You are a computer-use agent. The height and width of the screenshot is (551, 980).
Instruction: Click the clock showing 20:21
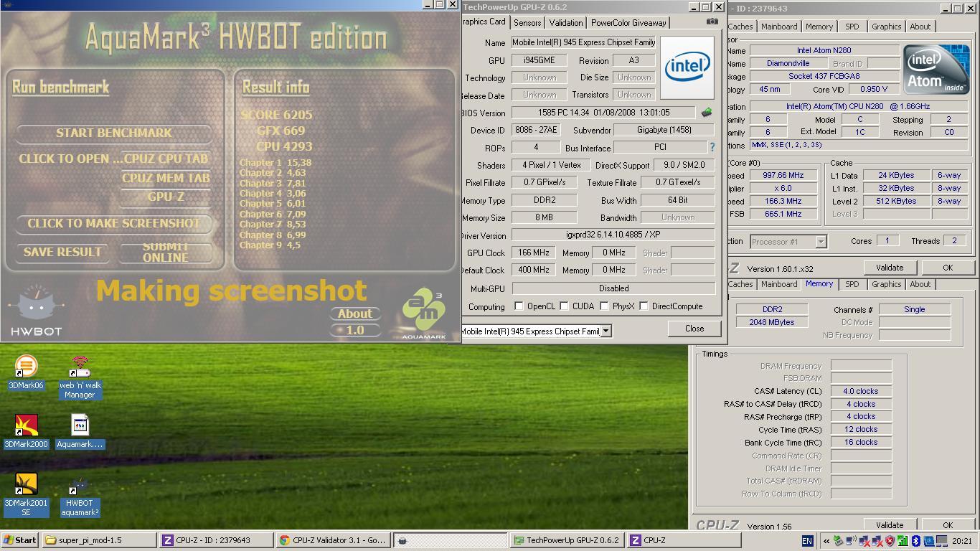pyautogui.click(x=962, y=541)
